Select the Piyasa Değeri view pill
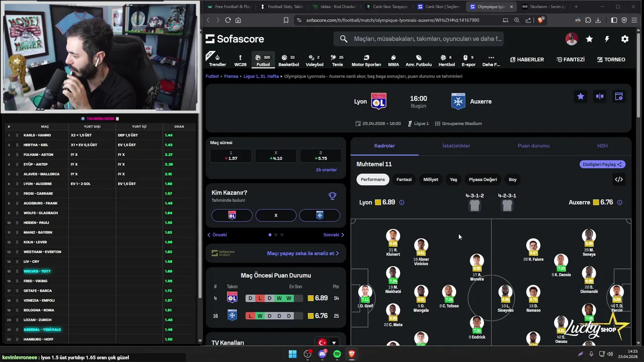This screenshot has width=644, height=362. 483,179
